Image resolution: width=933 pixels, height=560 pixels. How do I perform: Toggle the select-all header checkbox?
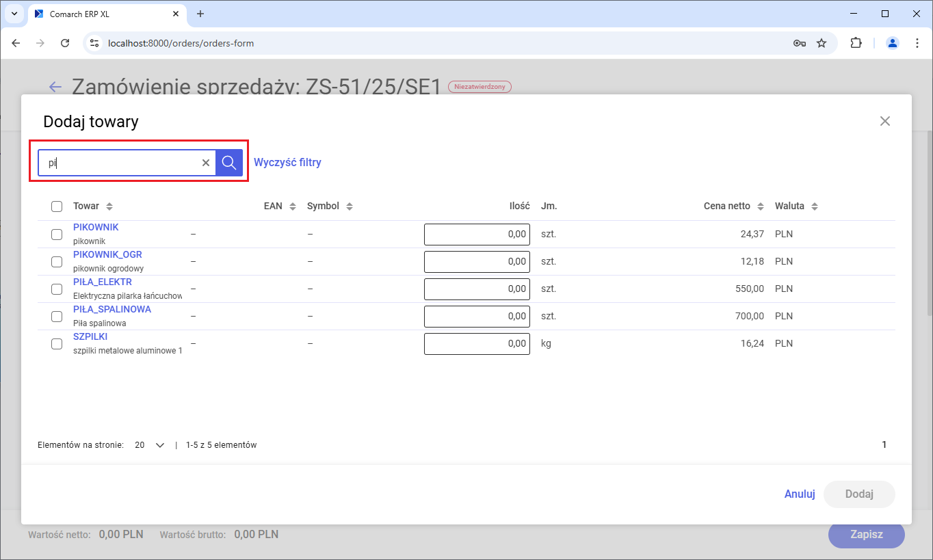57,206
